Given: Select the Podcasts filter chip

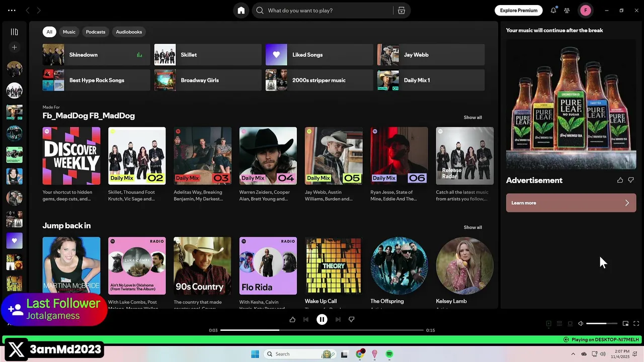Looking at the screenshot, I should 96,32.
